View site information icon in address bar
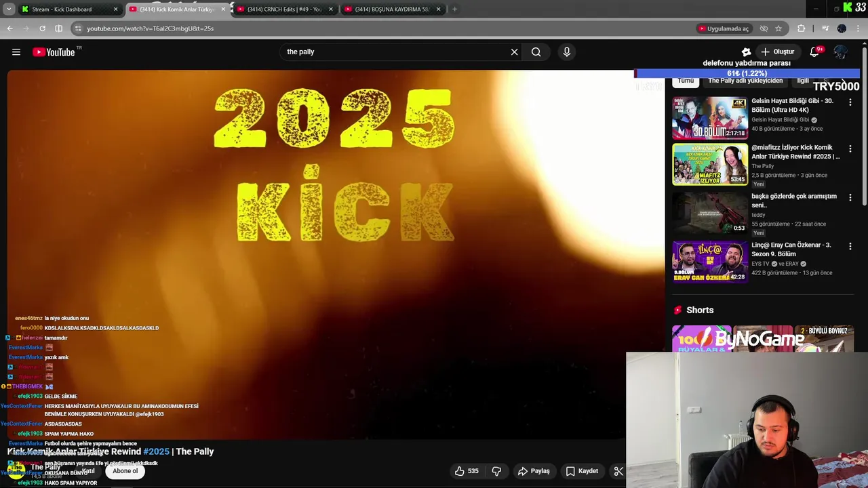This screenshot has height=488, width=868. click(x=78, y=28)
